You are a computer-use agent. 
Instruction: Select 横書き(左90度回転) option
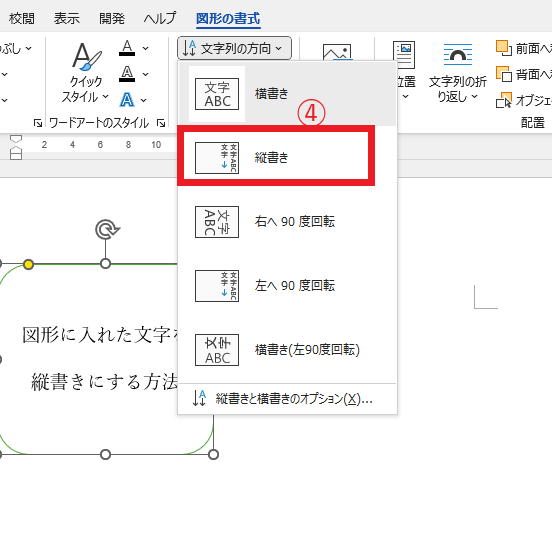pyautogui.click(x=287, y=350)
